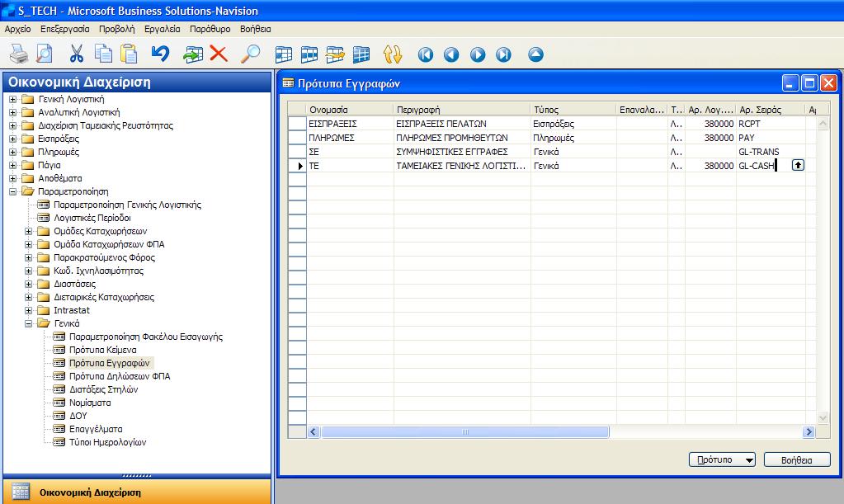Viewport: 844px width, 504px height.
Task: Click the Copy icon in toolbar
Action: pos(103,54)
